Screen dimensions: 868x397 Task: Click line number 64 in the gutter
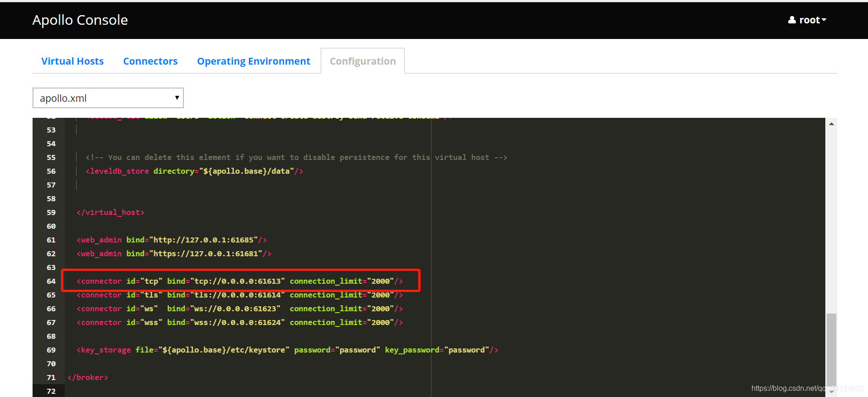pos(51,281)
